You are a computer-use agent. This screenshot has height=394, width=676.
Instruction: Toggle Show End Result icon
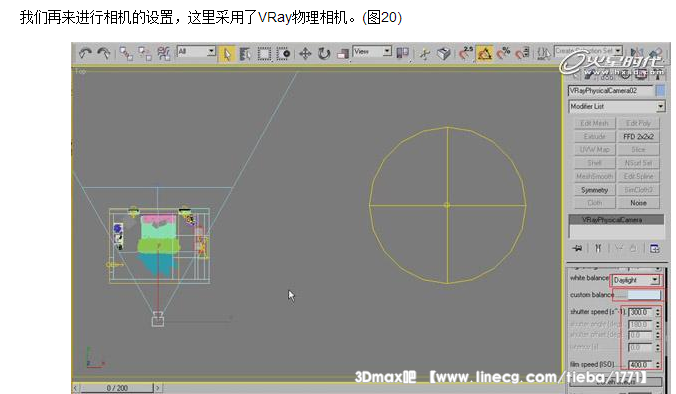coord(598,248)
